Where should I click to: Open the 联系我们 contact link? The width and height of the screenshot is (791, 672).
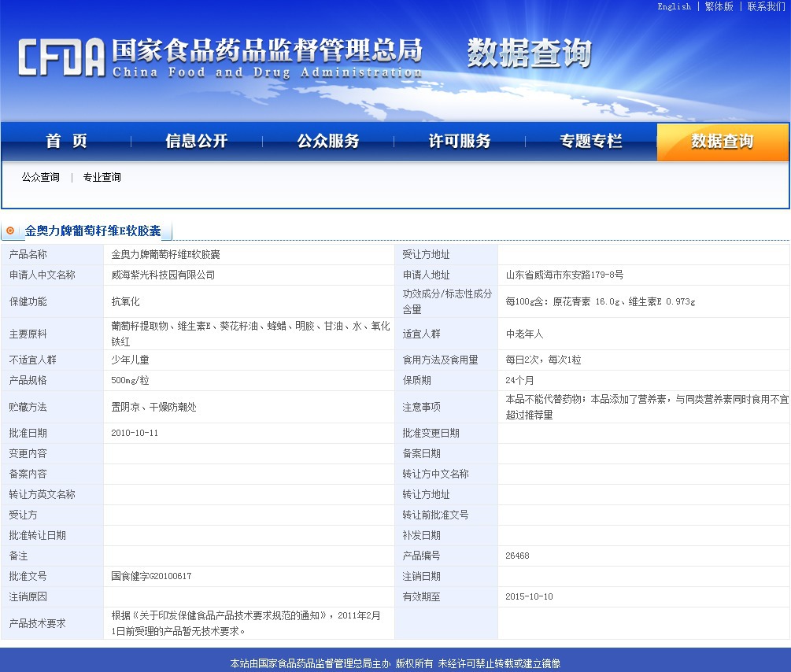(767, 6)
